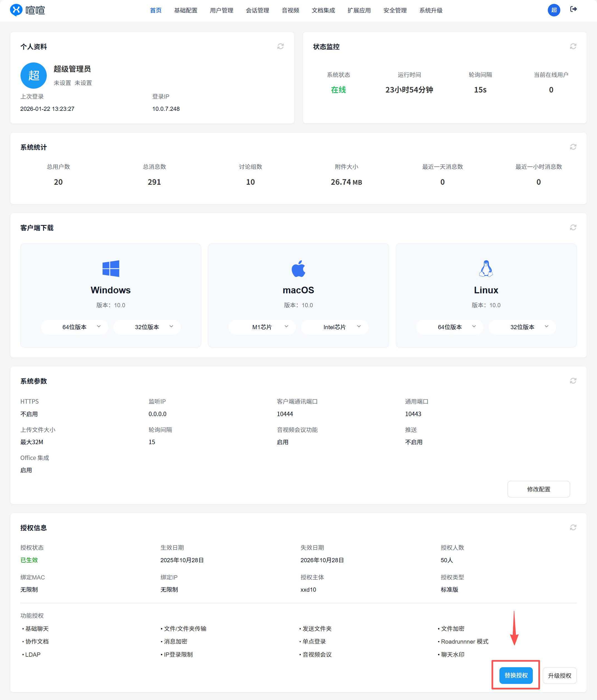Expand the Windows 64位版本 dropdown
Screen dimensions: 597x700
pos(74,327)
